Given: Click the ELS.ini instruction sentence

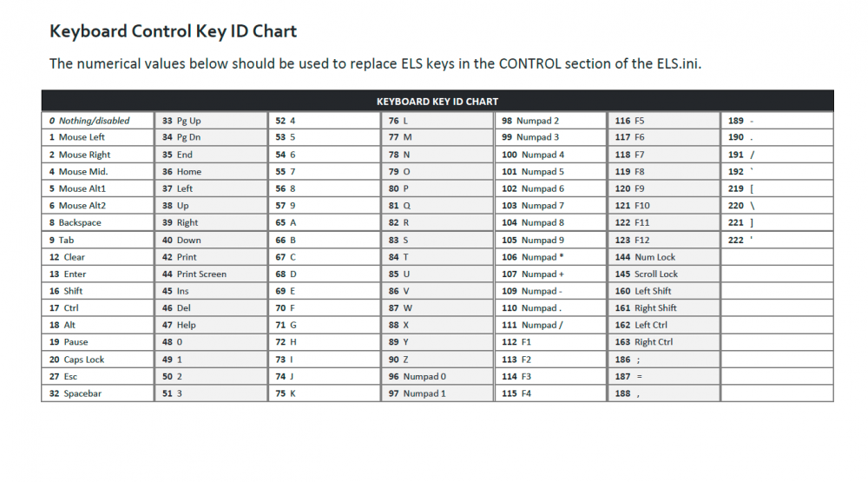Looking at the screenshot, I should 375,63.
